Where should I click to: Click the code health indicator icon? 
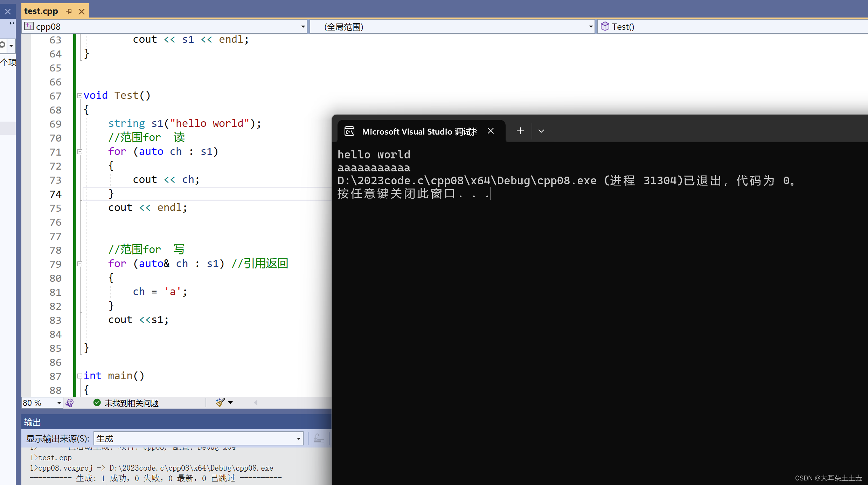[70, 403]
